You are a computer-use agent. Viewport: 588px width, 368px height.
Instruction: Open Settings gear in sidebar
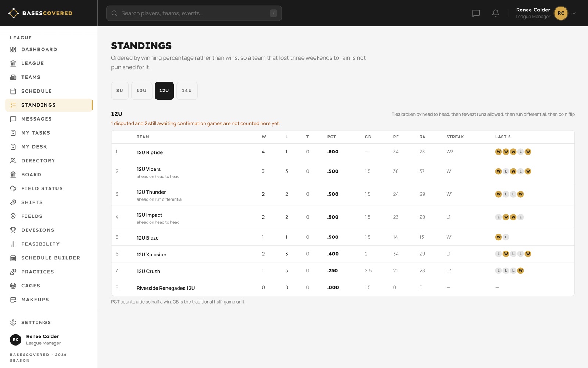pyautogui.click(x=49, y=322)
